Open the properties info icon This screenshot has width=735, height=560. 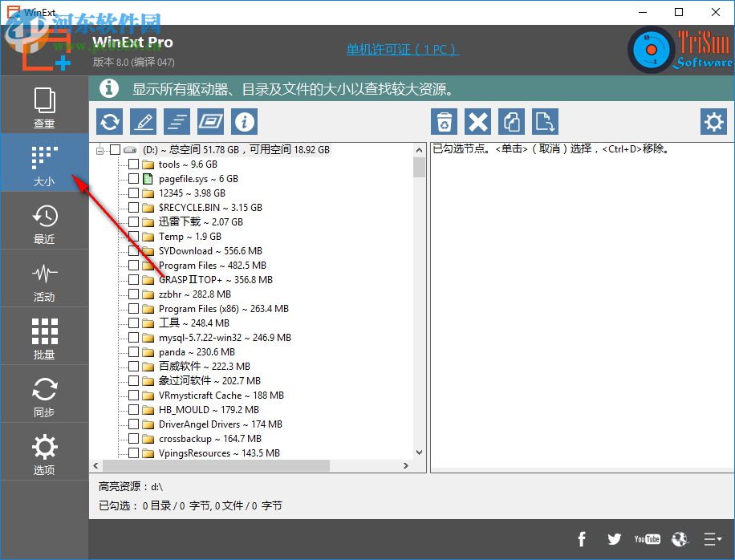(244, 121)
